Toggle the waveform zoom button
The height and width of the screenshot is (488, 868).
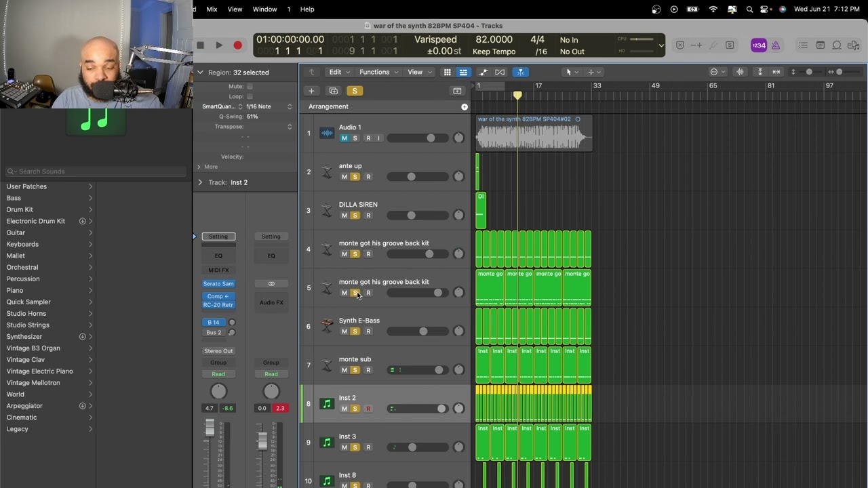pyautogui.click(x=740, y=72)
